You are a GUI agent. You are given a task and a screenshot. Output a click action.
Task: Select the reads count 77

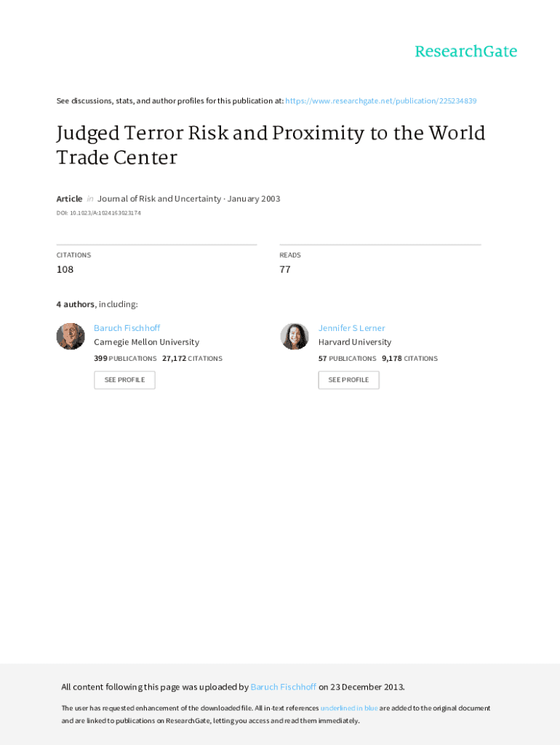click(285, 269)
